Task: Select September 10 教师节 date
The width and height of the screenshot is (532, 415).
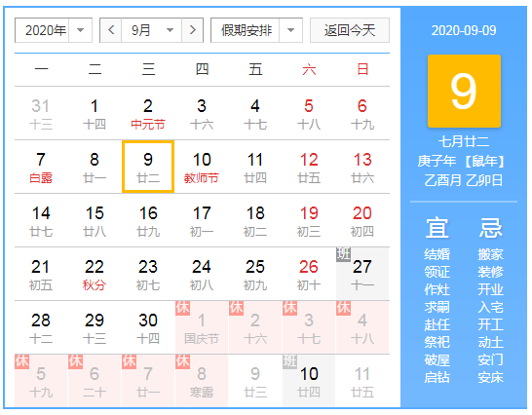Action: [x=202, y=167]
